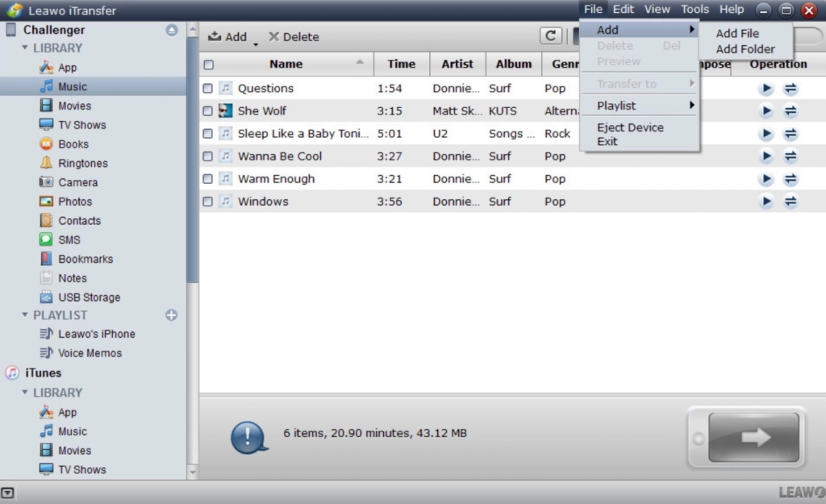The image size is (826, 504).
Task: Check the box for Wanna Be Cool
Action: [x=208, y=156]
